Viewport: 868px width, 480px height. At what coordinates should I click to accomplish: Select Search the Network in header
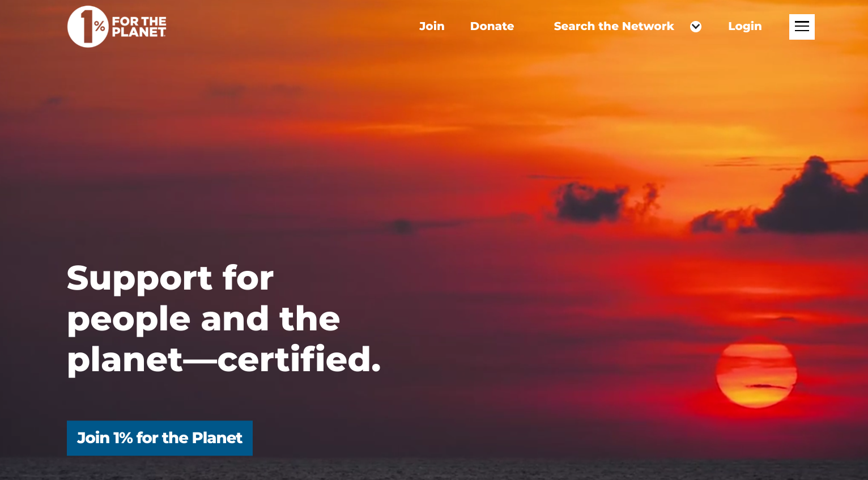click(x=614, y=26)
